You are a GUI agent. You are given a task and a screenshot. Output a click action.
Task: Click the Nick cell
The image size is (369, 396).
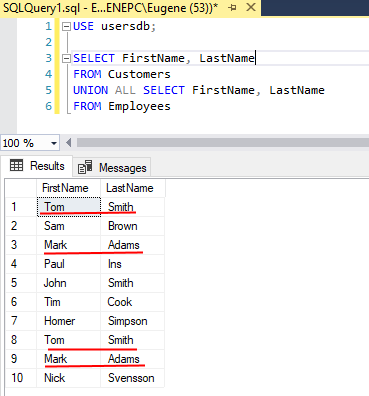[x=69, y=378]
